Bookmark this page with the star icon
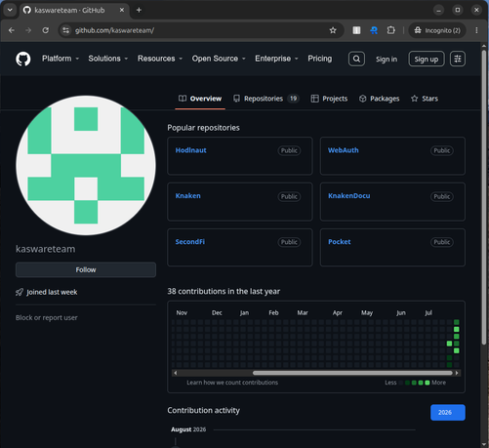This screenshot has width=489, height=448. coord(333,30)
